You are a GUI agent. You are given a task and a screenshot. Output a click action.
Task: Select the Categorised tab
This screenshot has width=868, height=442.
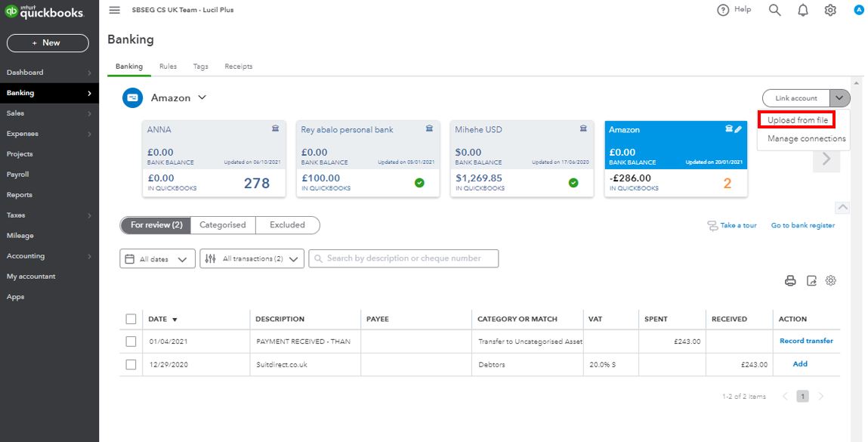click(x=222, y=225)
